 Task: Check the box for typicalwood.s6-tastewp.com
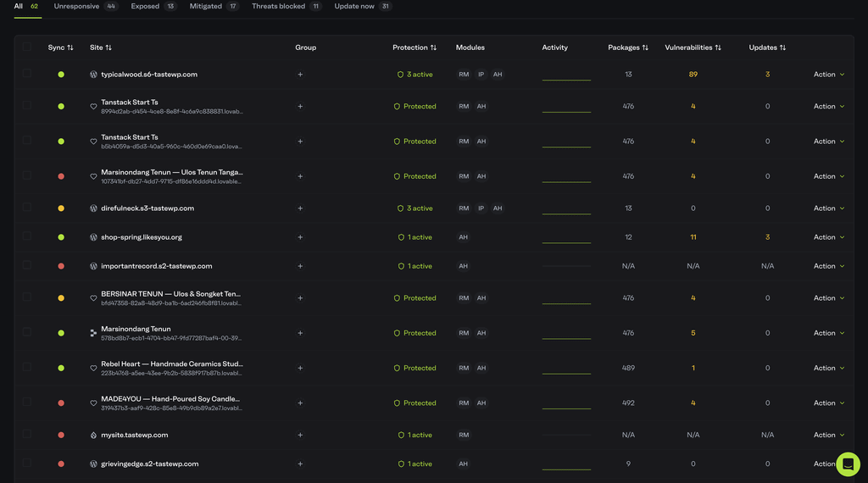[x=26, y=74]
